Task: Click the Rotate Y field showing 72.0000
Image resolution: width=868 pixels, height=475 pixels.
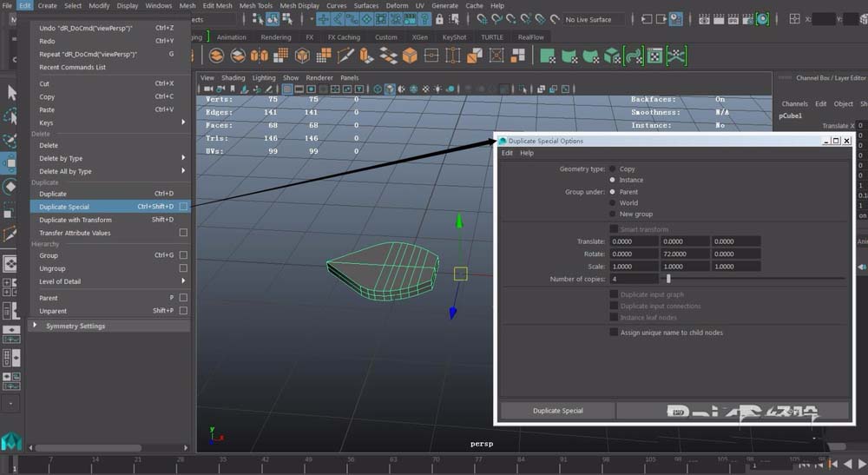Action: pos(684,254)
